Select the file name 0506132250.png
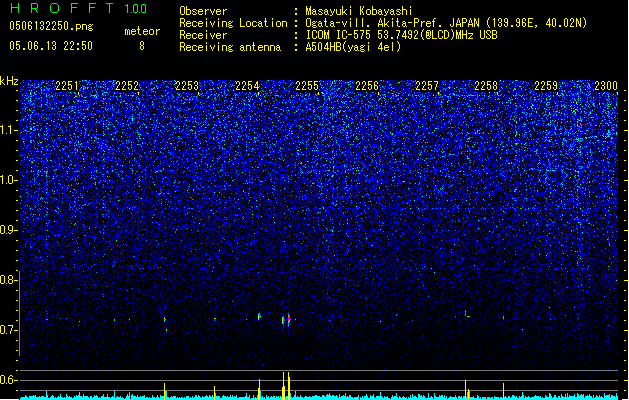 coord(51,26)
